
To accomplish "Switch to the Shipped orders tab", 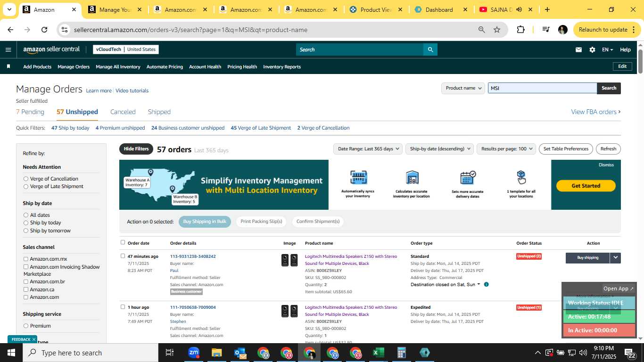I will point(159,112).
